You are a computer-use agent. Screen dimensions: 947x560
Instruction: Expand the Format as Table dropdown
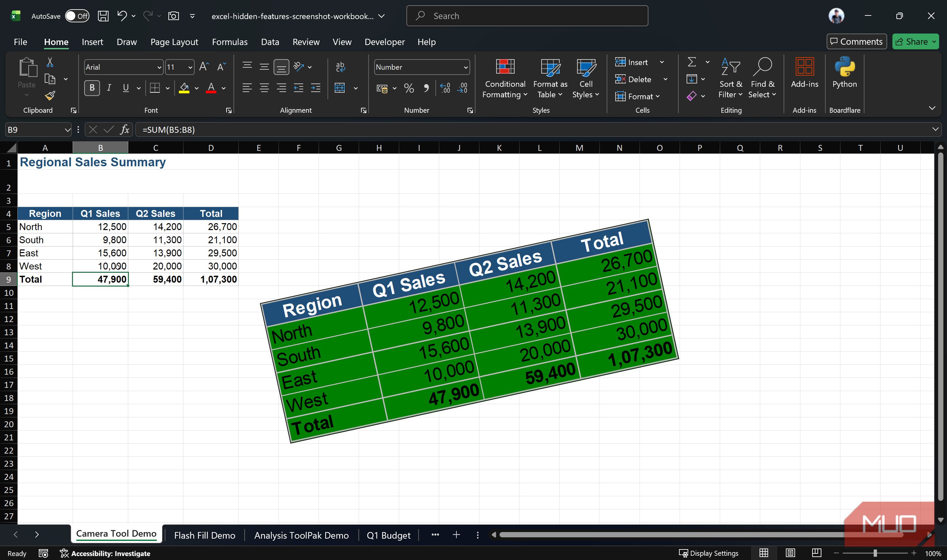tap(550, 79)
